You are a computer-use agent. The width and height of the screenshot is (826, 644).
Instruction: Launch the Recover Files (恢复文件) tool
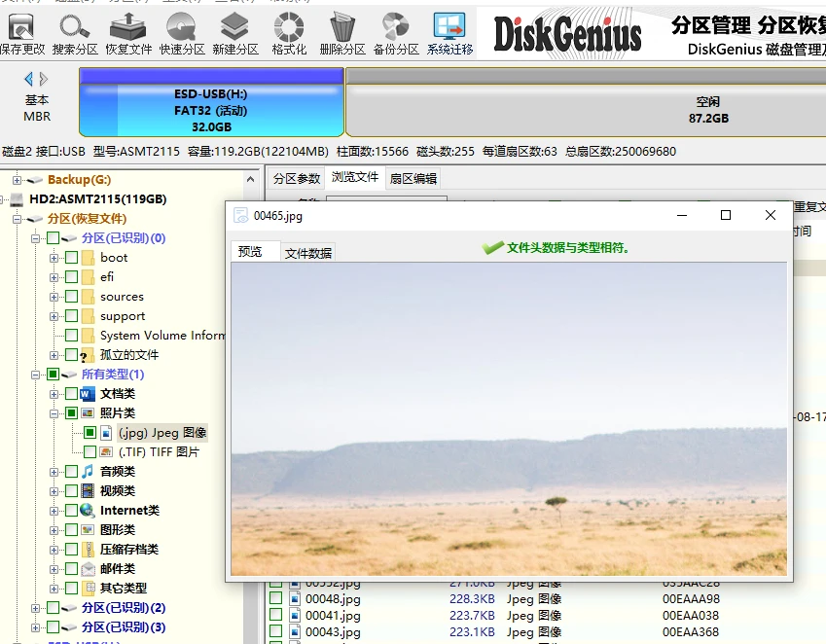click(128, 34)
